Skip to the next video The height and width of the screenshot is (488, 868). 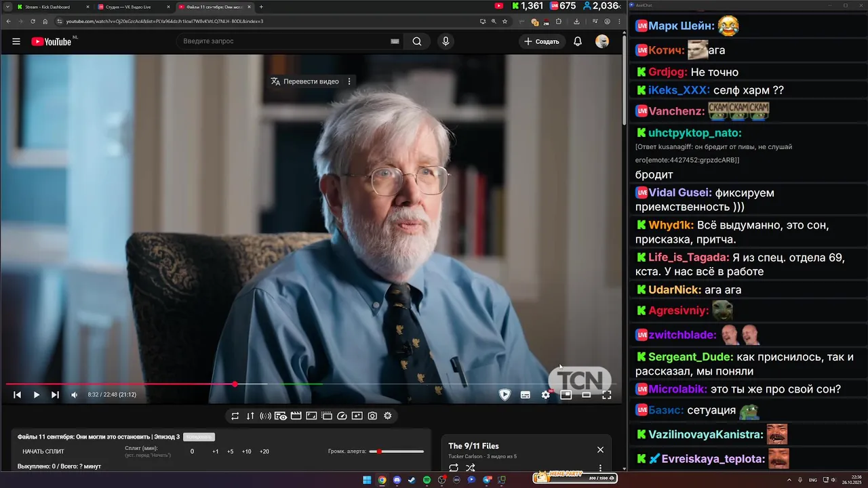tap(55, 394)
